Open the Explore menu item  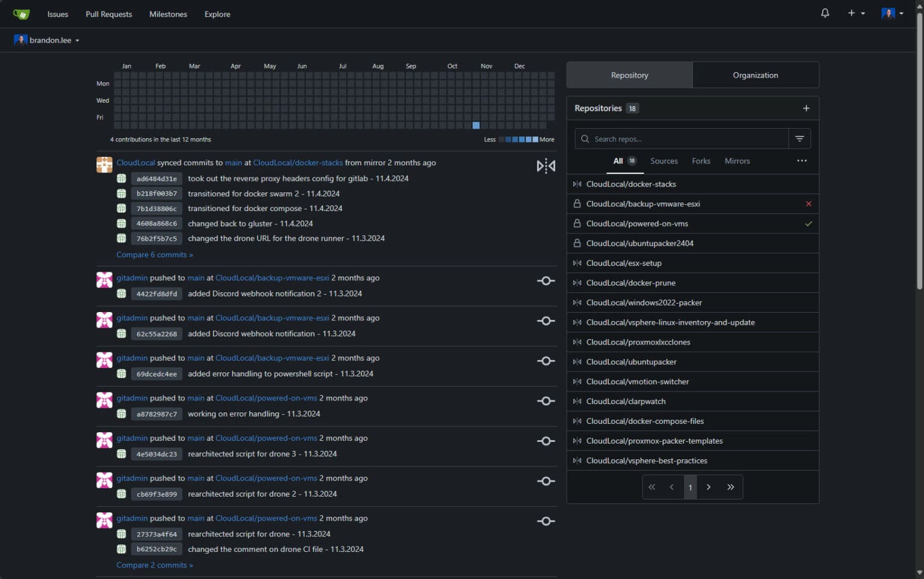point(217,14)
